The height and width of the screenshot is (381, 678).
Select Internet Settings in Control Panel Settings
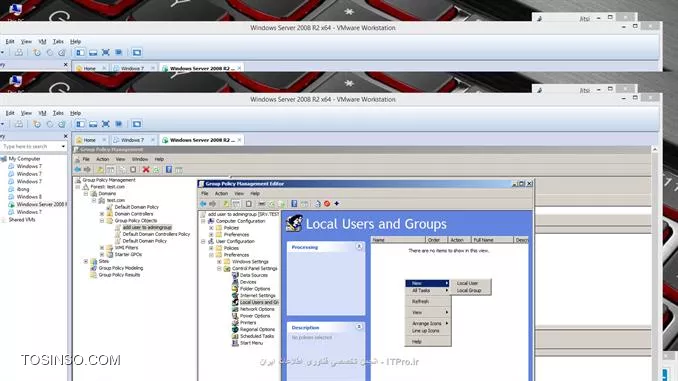click(x=257, y=295)
